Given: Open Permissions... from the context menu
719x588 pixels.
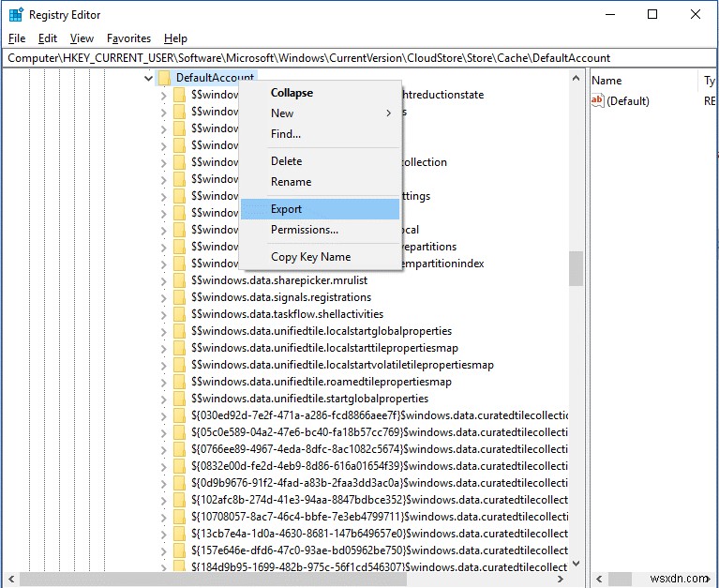Looking at the screenshot, I should point(320,230).
